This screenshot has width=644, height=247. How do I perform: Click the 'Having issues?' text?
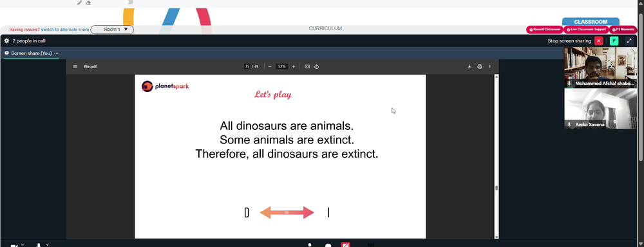pos(24,30)
